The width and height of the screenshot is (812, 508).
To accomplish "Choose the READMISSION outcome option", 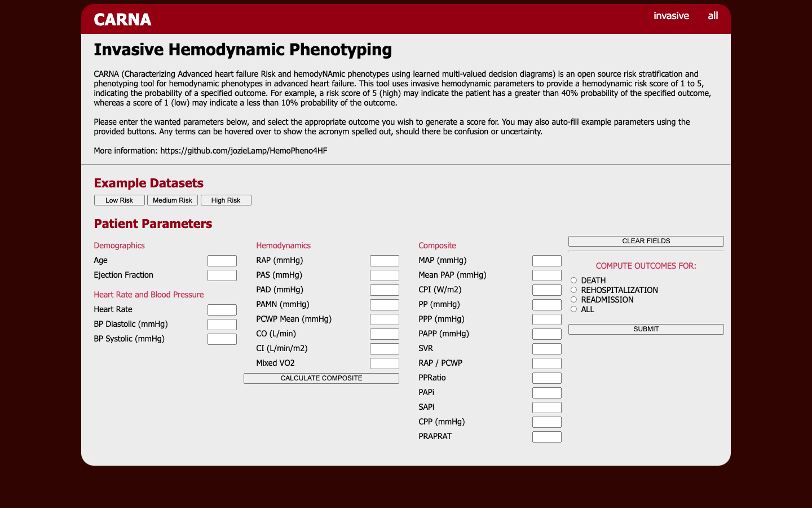I will tap(573, 300).
